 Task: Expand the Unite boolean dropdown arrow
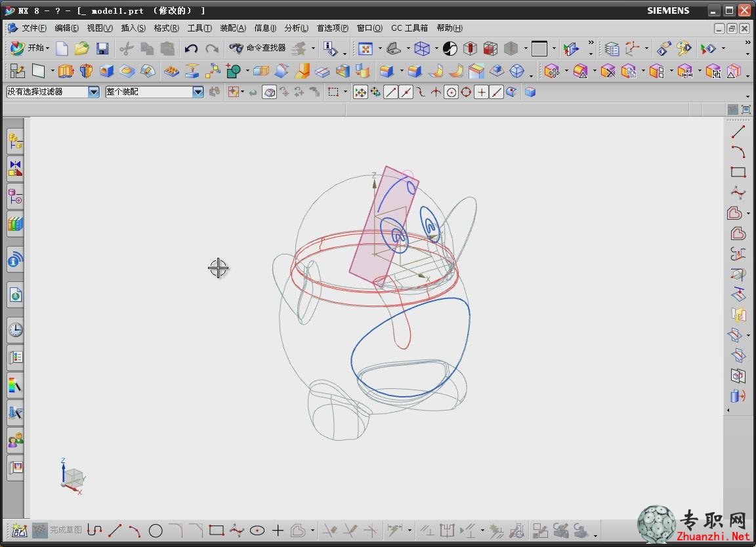(247, 71)
